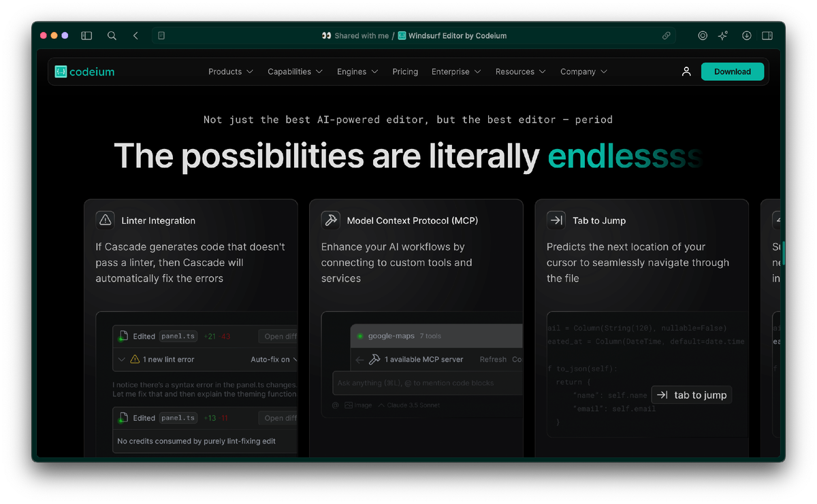Click the No credits consumed message
The width and height of the screenshot is (817, 504).
pyautogui.click(x=196, y=441)
